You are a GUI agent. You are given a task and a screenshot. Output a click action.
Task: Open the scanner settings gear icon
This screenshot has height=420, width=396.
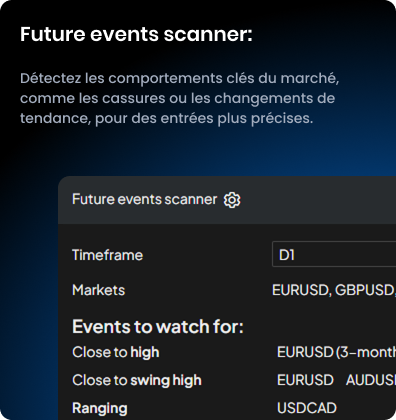click(232, 200)
